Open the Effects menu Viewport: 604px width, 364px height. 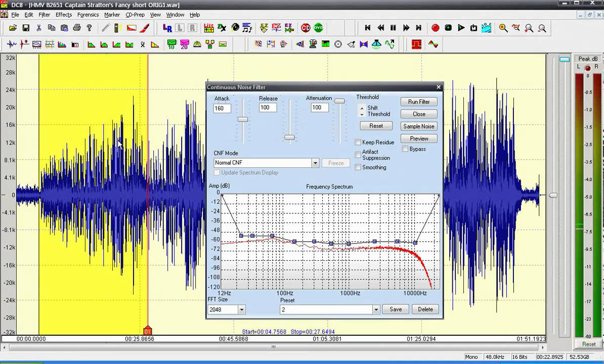[x=64, y=15]
